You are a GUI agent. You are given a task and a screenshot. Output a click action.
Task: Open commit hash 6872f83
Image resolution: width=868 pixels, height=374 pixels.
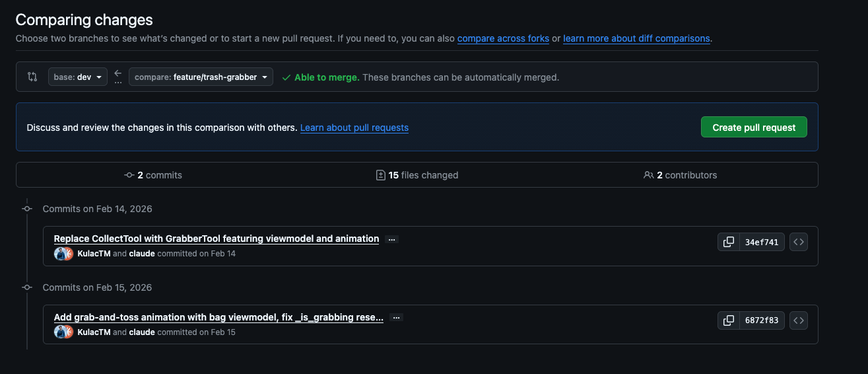click(762, 320)
